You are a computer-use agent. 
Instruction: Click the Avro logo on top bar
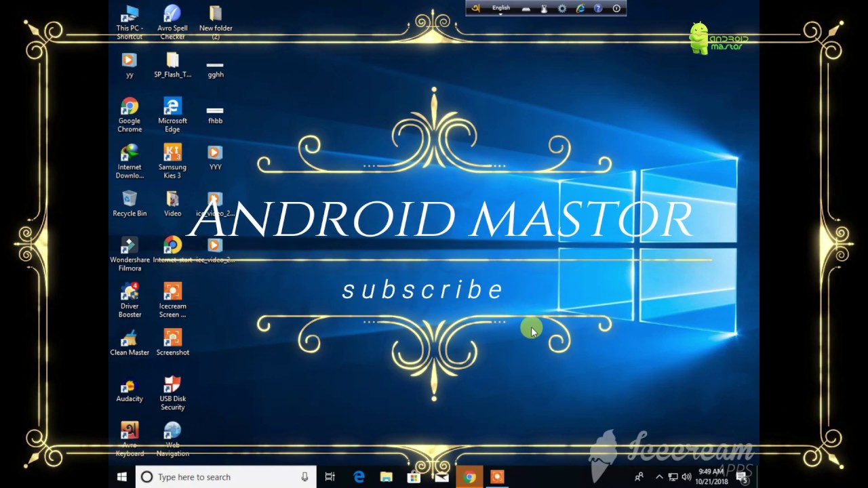click(475, 8)
